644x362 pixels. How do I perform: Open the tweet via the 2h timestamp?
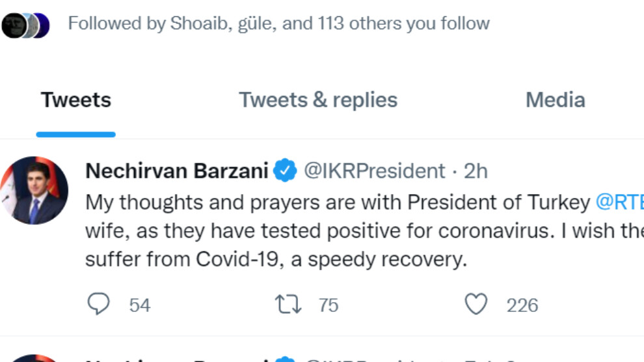pos(476,171)
